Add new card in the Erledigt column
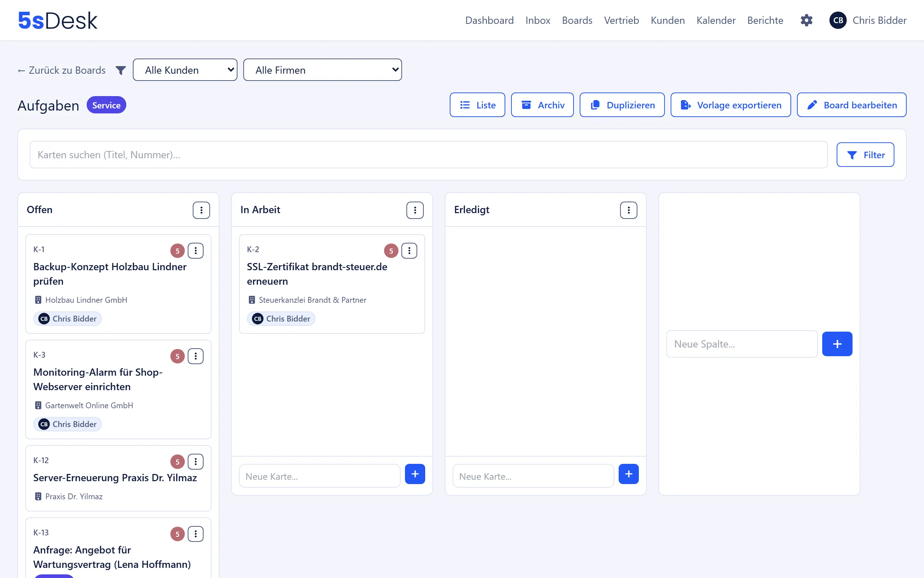924x578 pixels. [x=628, y=474]
